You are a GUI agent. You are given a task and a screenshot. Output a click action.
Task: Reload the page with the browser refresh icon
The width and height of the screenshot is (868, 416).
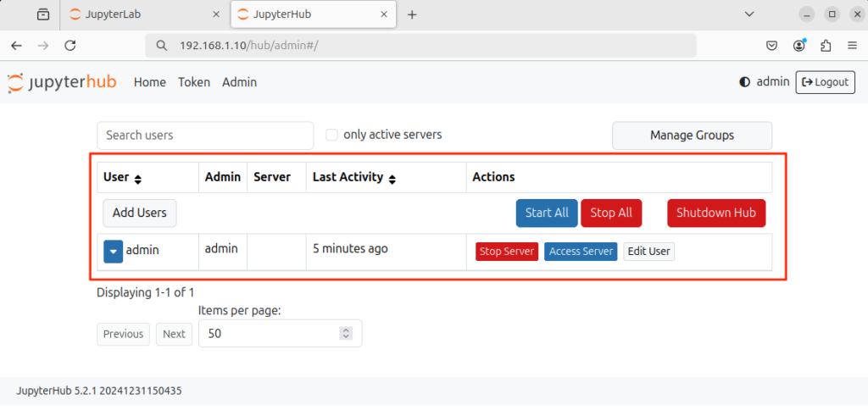[x=70, y=45]
